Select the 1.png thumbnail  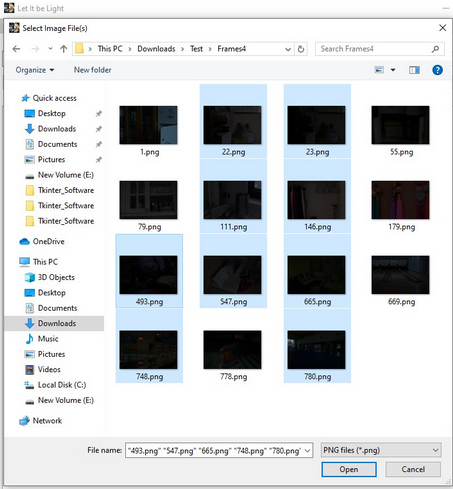click(149, 125)
